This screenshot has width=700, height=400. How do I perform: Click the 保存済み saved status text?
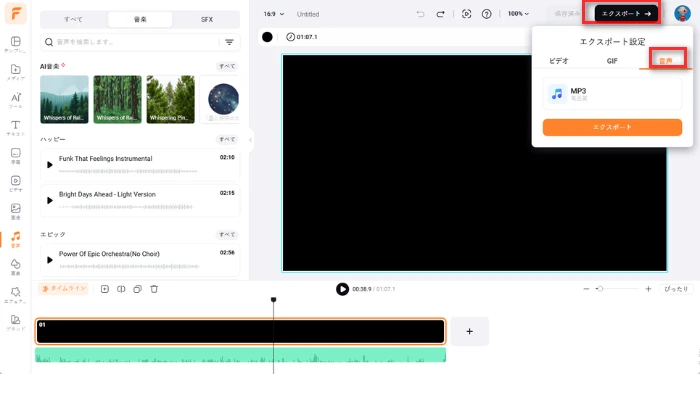[567, 14]
